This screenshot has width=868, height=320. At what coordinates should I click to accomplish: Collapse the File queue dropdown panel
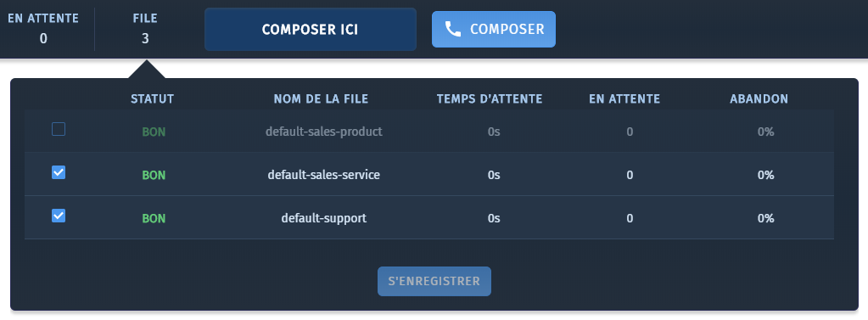(145, 29)
